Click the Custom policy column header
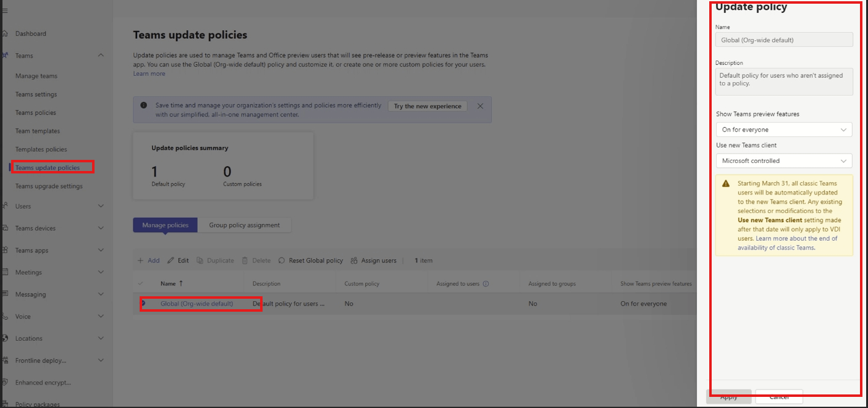 coord(362,284)
